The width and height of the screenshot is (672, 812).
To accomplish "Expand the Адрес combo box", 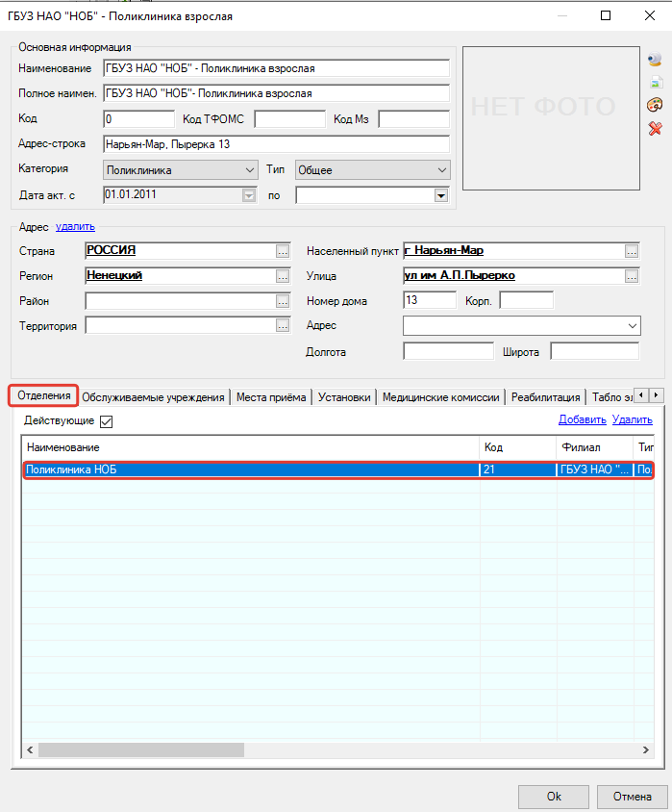I will (633, 326).
